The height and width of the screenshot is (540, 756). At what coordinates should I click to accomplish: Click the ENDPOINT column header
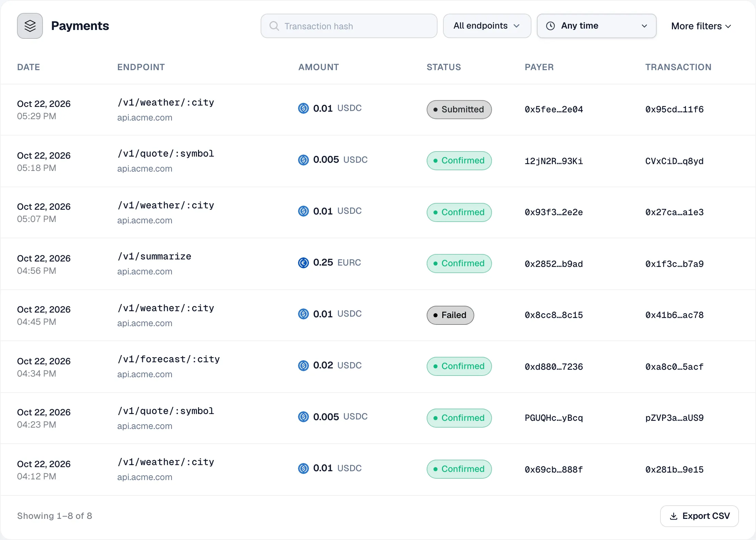[x=141, y=67]
